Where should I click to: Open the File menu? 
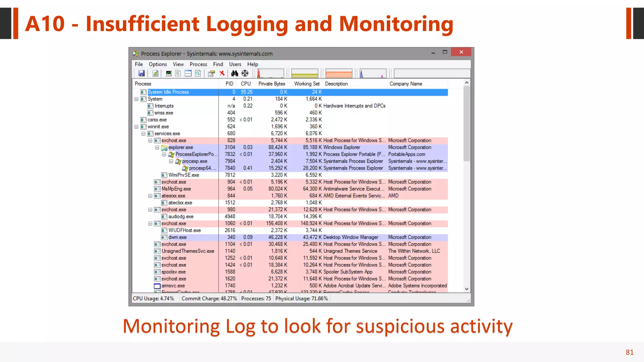139,64
